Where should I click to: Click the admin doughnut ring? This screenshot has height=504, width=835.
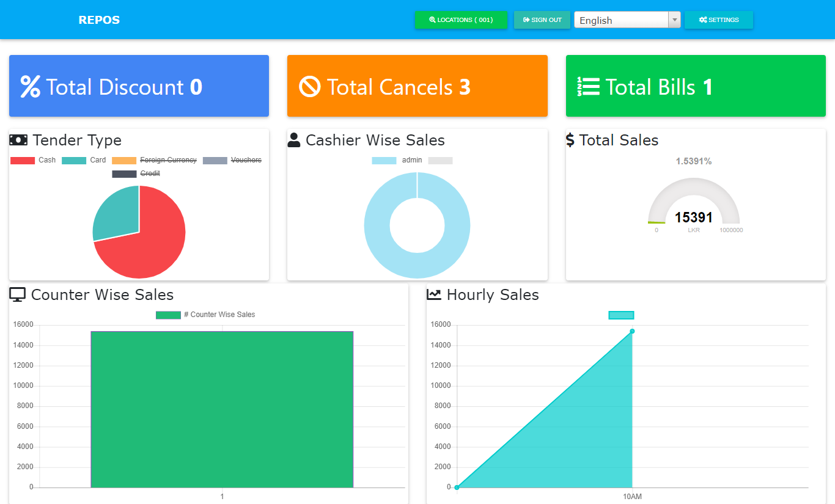[376, 225]
